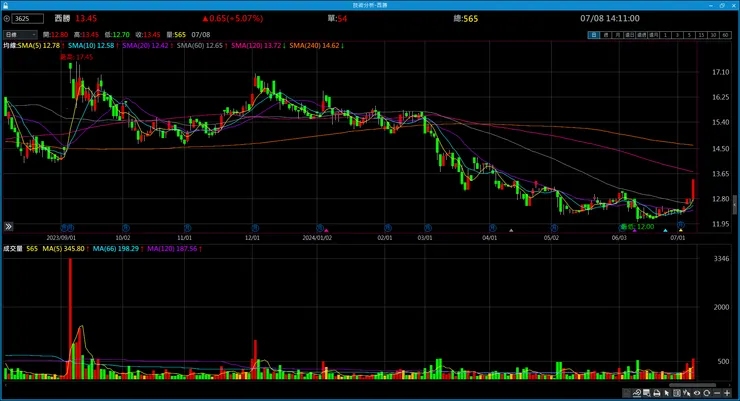Focus the stock code field showing 3625

[28, 18]
